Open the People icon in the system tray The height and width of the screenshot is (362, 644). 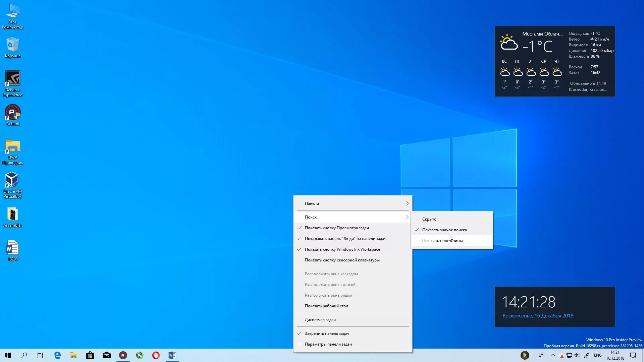541,355
